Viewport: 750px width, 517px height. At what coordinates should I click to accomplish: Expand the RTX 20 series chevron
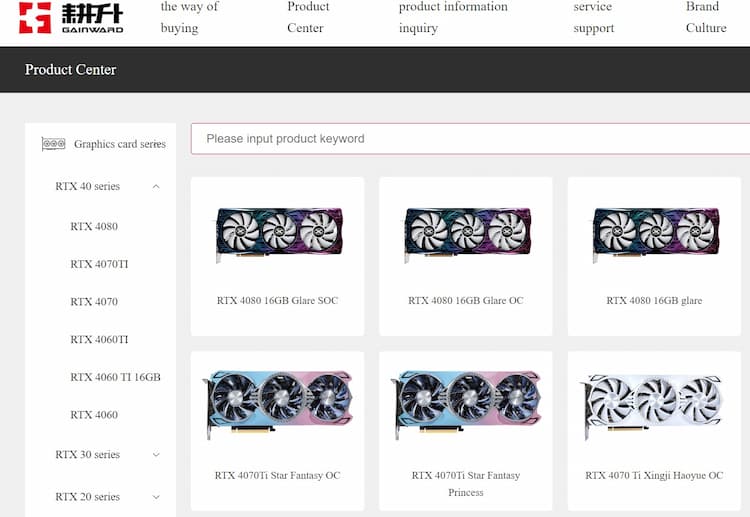156,497
